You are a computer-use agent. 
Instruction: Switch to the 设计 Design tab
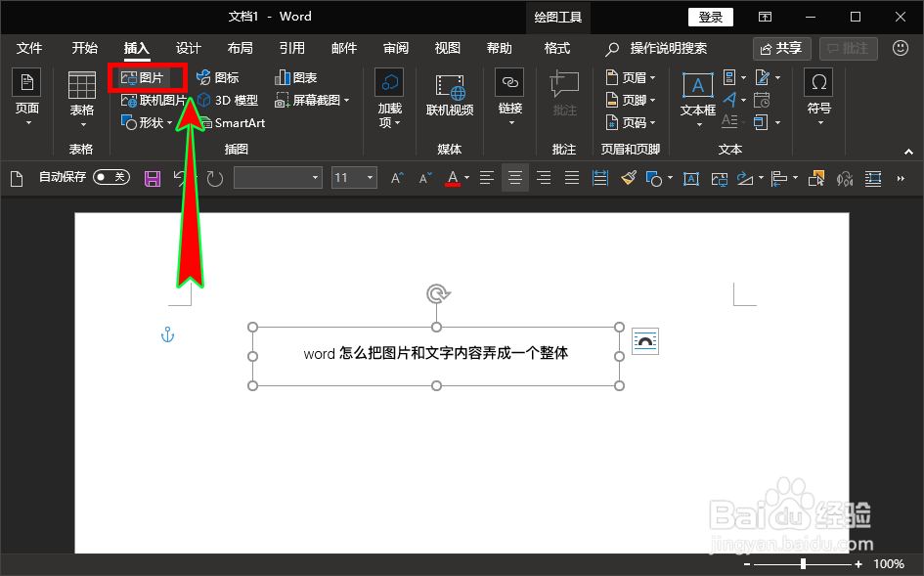tap(189, 48)
